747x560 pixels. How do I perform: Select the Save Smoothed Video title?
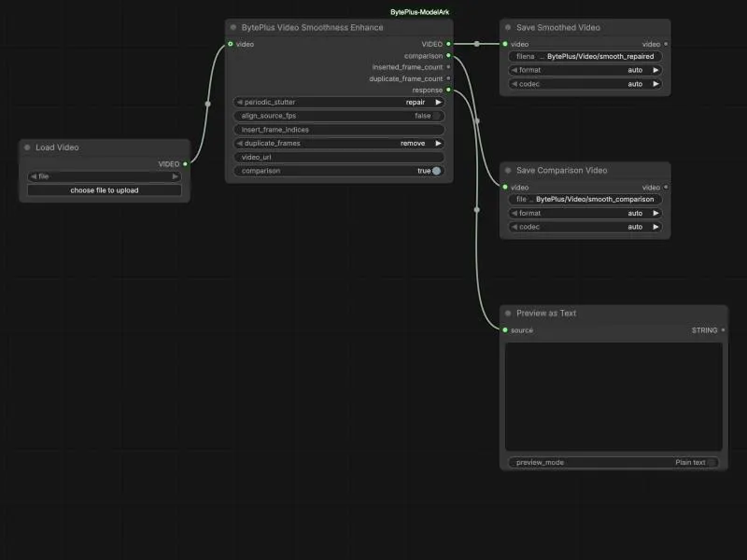(558, 28)
